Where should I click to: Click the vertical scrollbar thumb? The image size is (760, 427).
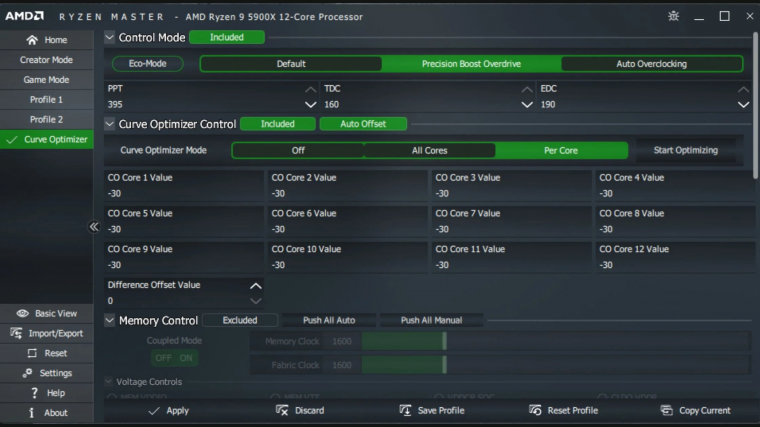point(755,106)
